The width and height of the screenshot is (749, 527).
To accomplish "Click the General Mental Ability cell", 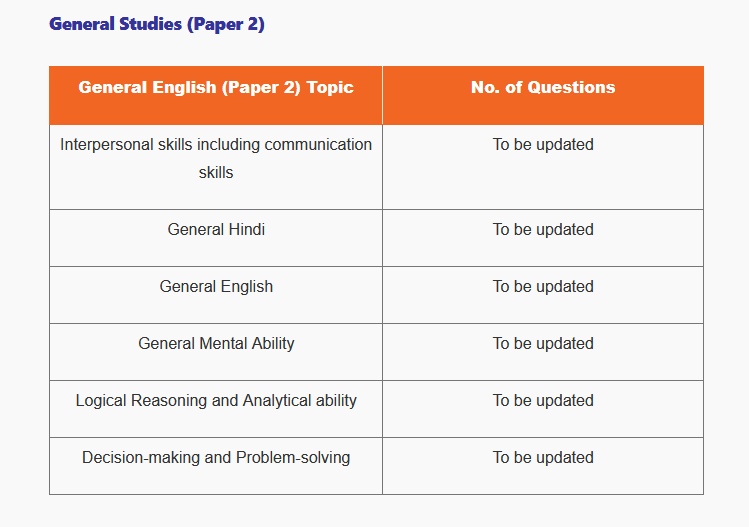I will pyautogui.click(x=216, y=344).
